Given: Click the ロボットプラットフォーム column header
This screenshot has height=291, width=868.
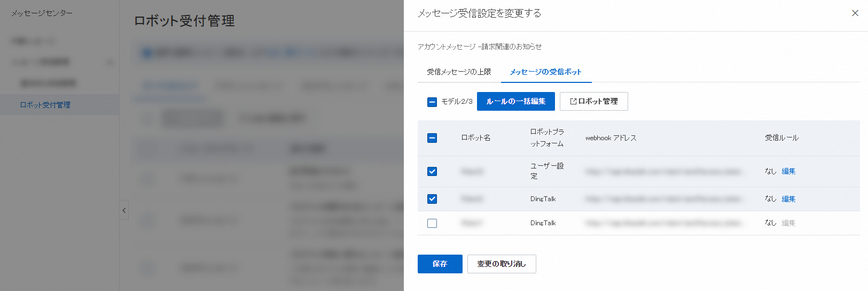Looking at the screenshot, I should click(x=547, y=137).
